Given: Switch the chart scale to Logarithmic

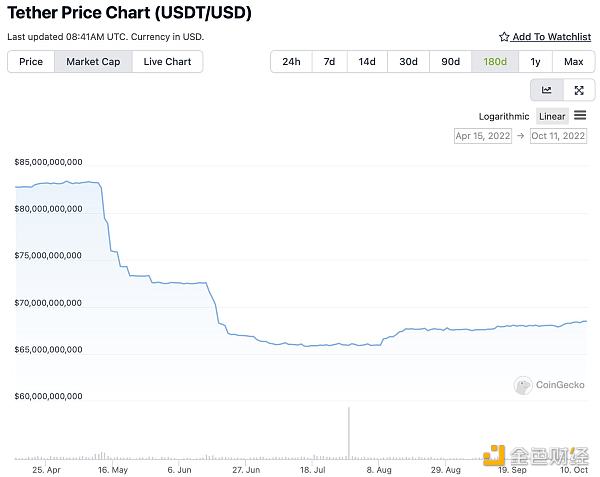Looking at the screenshot, I should pyautogui.click(x=504, y=117).
